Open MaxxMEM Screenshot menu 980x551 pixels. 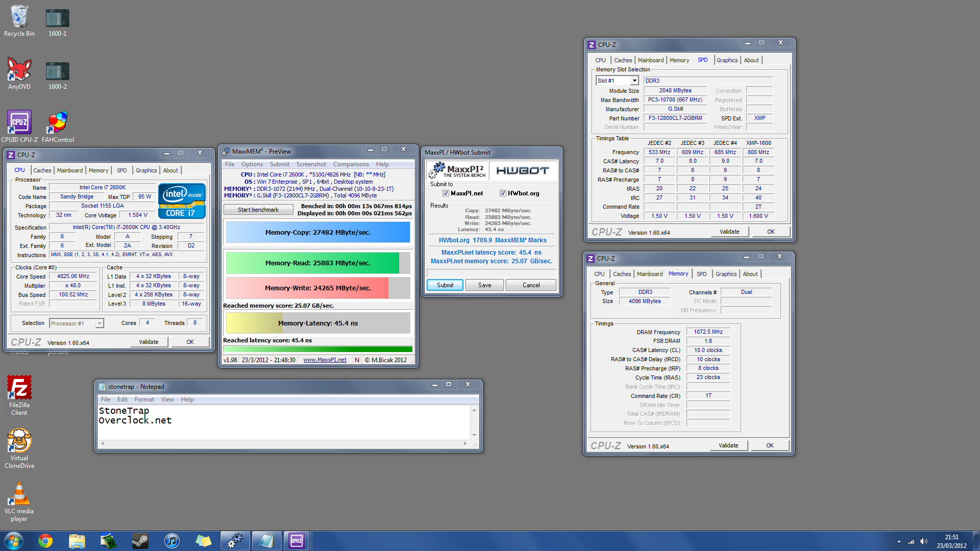(x=311, y=164)
